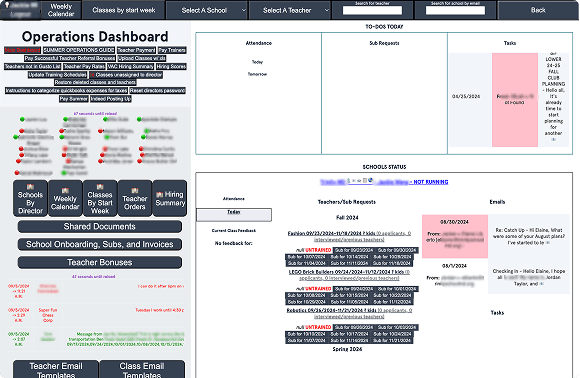Expand the Fall Club Planning task text icon

553,139
